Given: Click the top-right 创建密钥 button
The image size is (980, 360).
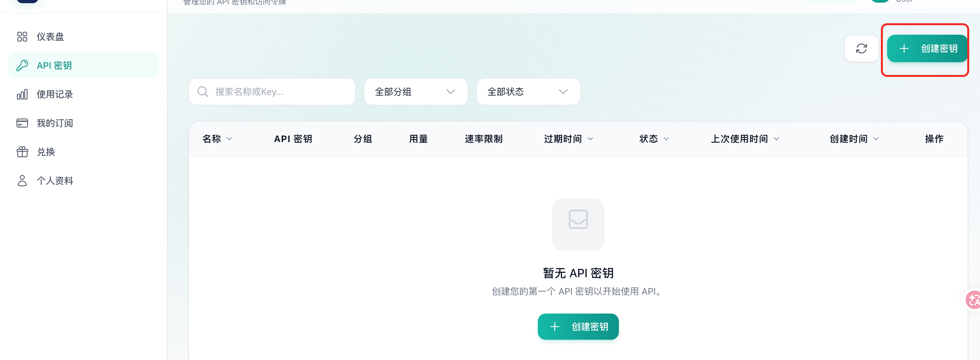Looking at the screenshot, I should tap(927, 48).
